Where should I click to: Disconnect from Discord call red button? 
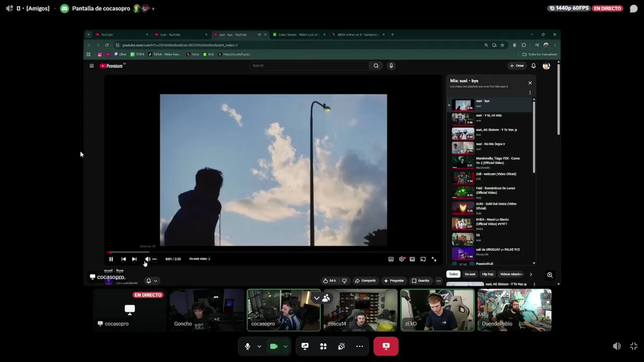click(386, 346)
